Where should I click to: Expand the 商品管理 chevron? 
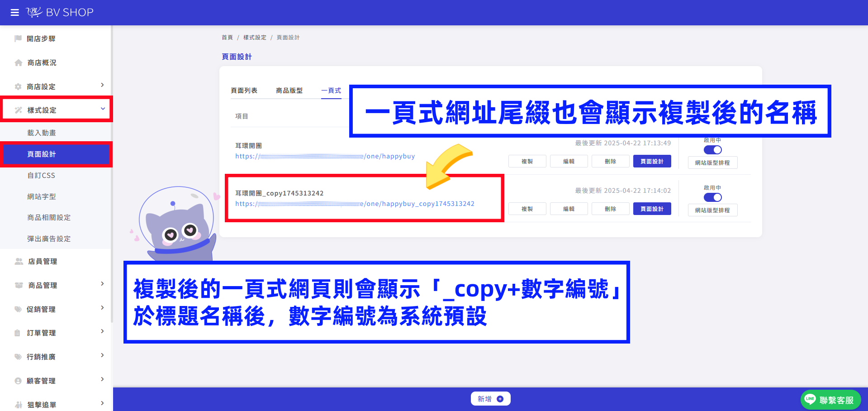tap(103, 284)
